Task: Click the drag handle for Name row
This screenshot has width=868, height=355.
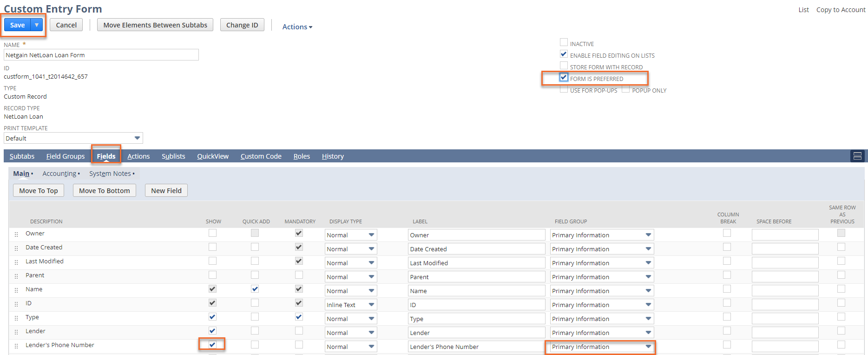Action: click(16, 290)
